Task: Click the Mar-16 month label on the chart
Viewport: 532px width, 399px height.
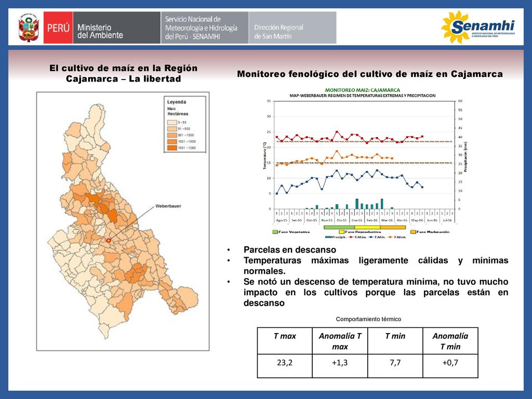Action: 387,220
